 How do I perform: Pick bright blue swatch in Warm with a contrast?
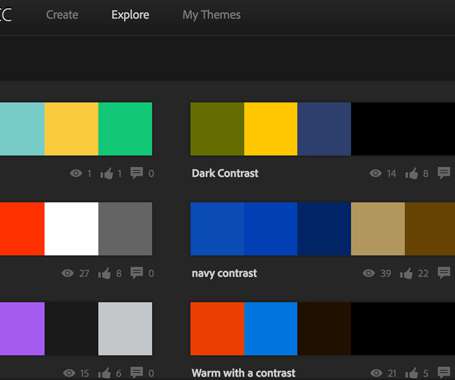coord(271,329)
